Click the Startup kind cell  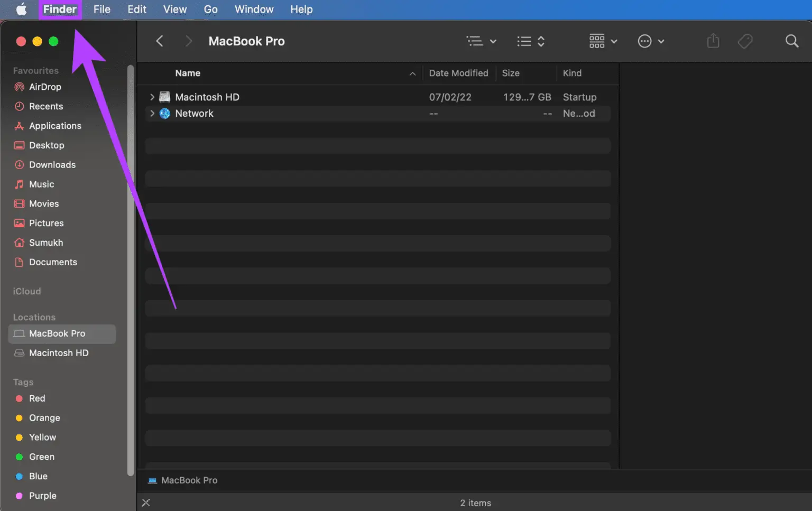[579, 97]
